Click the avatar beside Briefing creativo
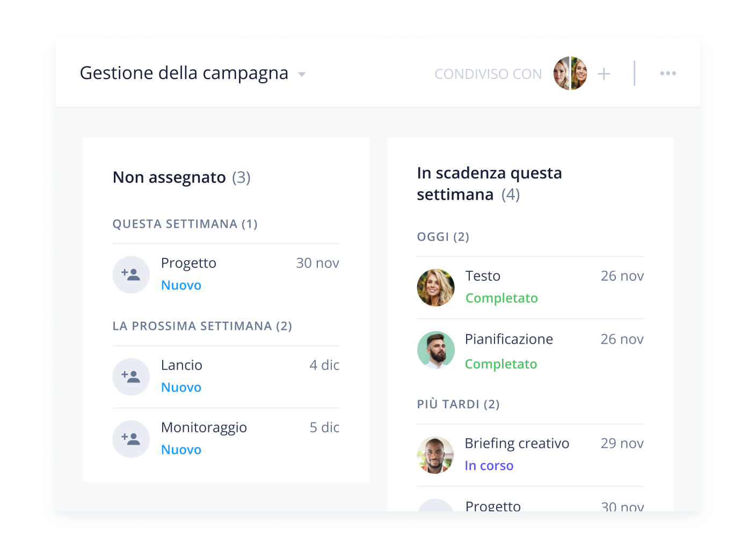 [435, 454]
